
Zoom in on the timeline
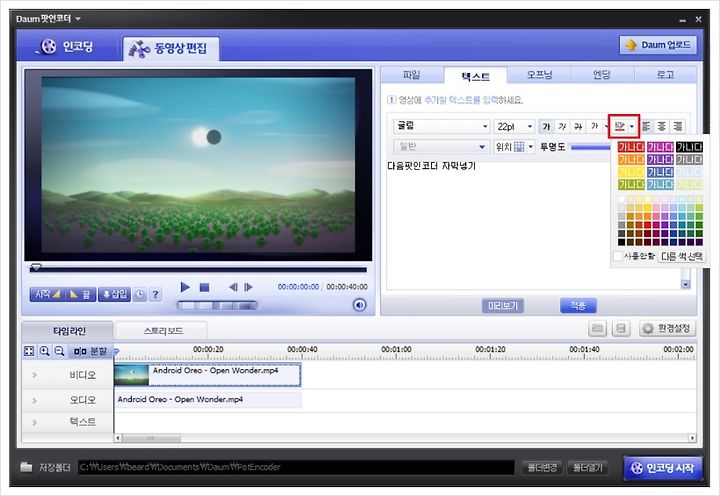point(45,351)
